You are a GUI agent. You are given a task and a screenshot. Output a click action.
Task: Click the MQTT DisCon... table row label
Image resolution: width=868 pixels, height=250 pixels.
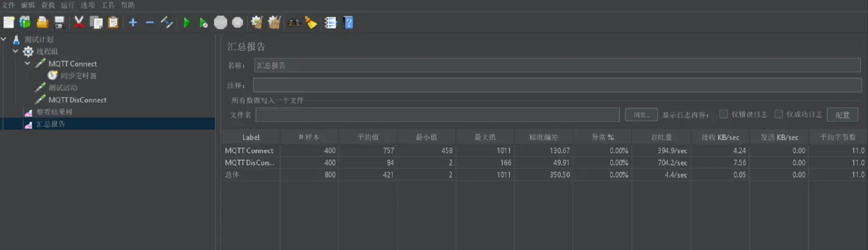point(249,163)
